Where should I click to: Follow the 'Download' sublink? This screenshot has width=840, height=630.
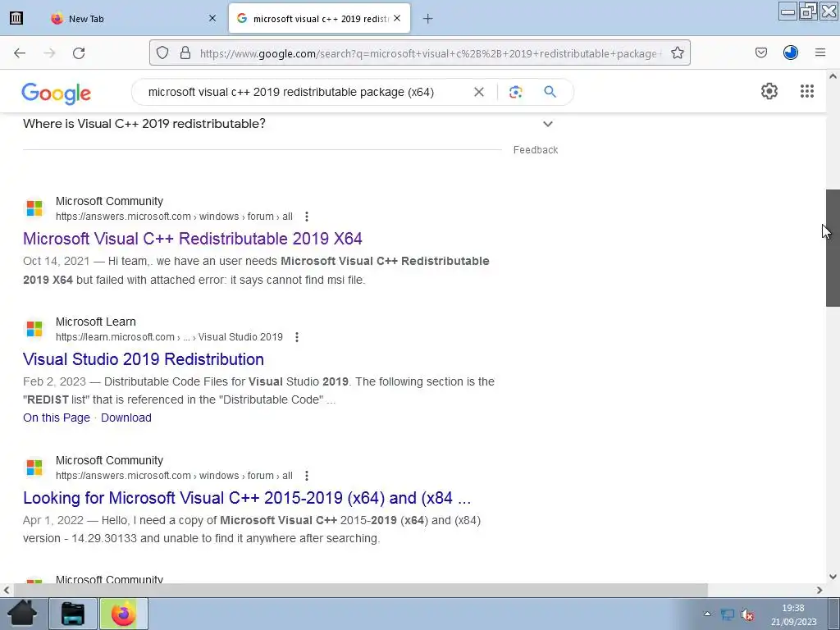coord(126,418)
